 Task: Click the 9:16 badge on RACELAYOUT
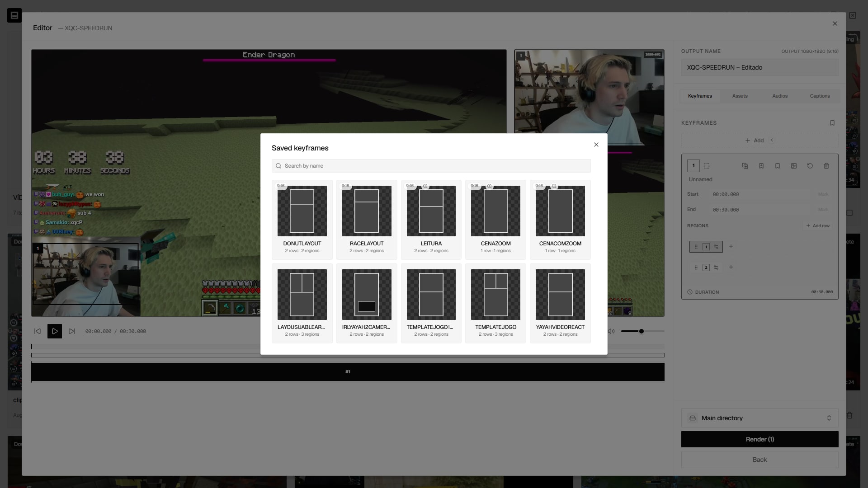345,186
